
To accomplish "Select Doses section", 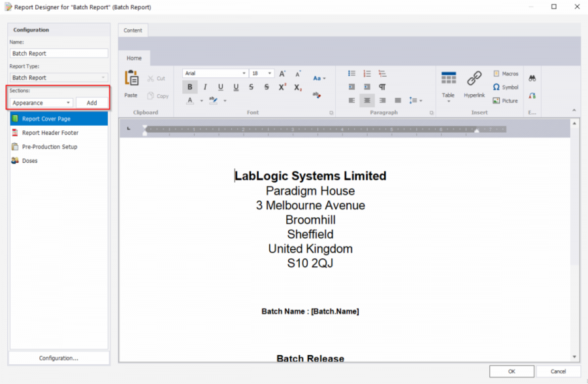I will point(59,161).
